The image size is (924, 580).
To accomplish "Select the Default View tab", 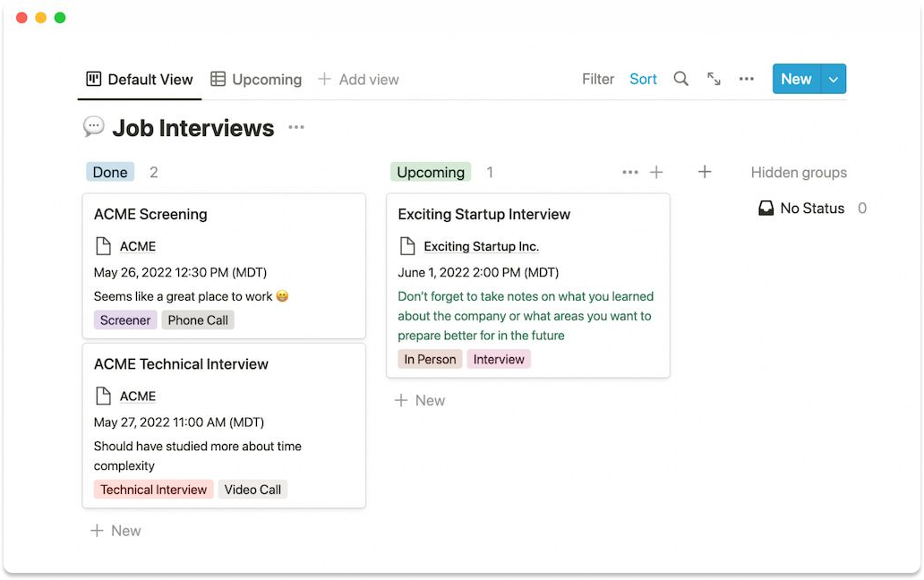I will 140,79.
